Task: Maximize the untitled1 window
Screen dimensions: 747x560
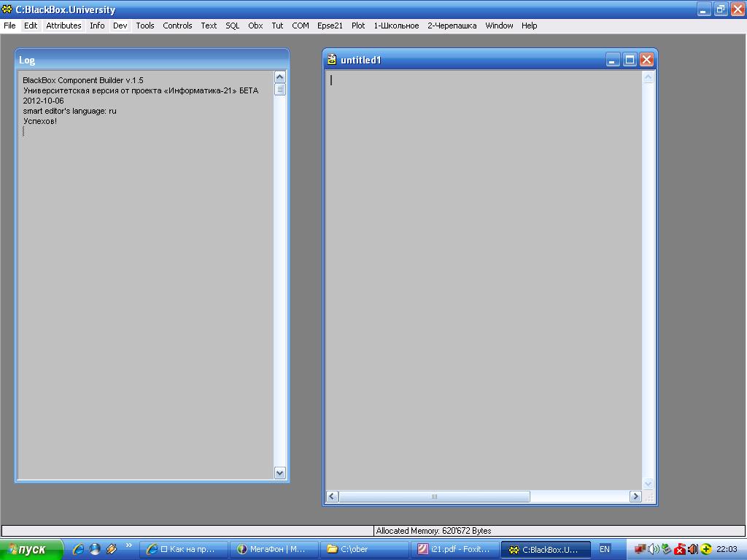Action: pos(630,60)
